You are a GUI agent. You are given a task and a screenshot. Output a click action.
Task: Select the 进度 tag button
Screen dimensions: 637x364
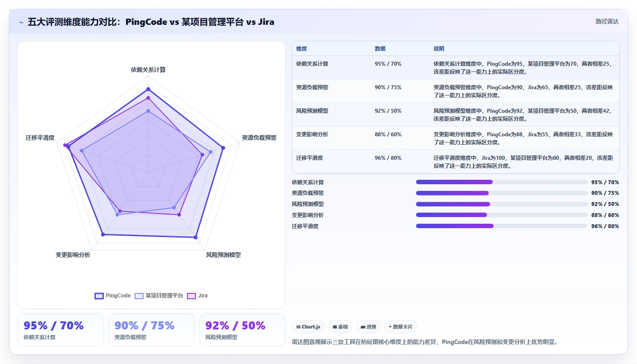tap(368, 327)
